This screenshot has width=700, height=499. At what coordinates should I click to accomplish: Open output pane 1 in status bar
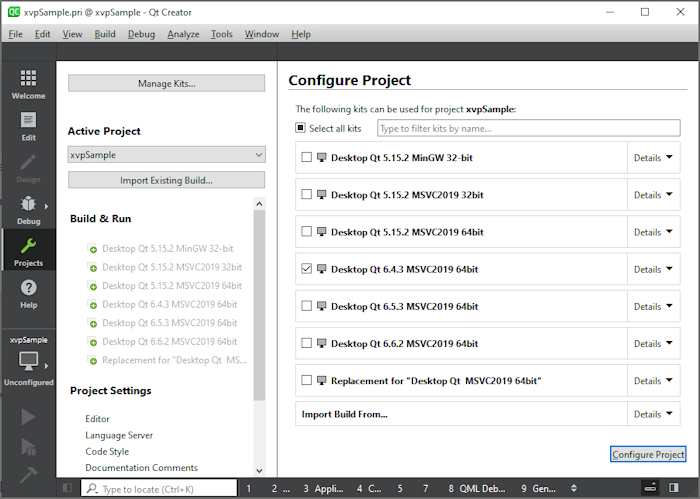click(x=249, y=489)
